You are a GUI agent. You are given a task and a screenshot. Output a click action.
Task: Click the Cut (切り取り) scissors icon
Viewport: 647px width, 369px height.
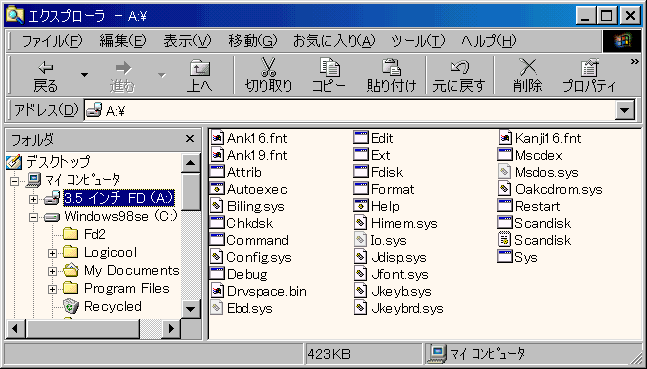coord(268,67)
